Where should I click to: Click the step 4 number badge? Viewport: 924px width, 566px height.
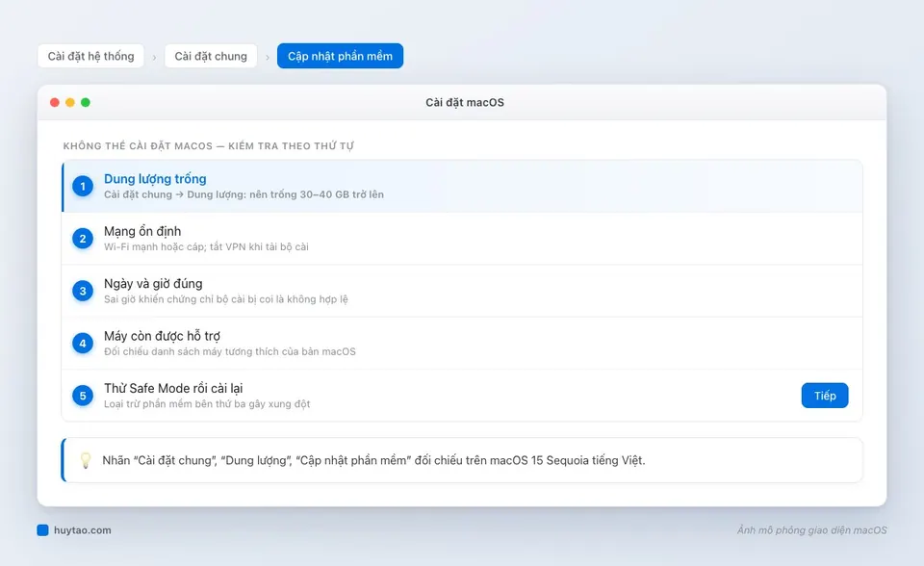(83, 343)
